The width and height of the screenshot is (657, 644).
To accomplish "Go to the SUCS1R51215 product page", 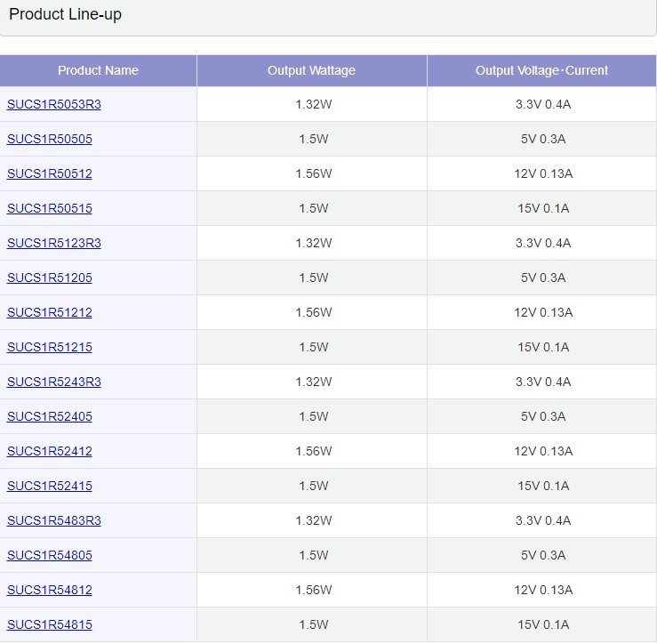I will (49, 347).
